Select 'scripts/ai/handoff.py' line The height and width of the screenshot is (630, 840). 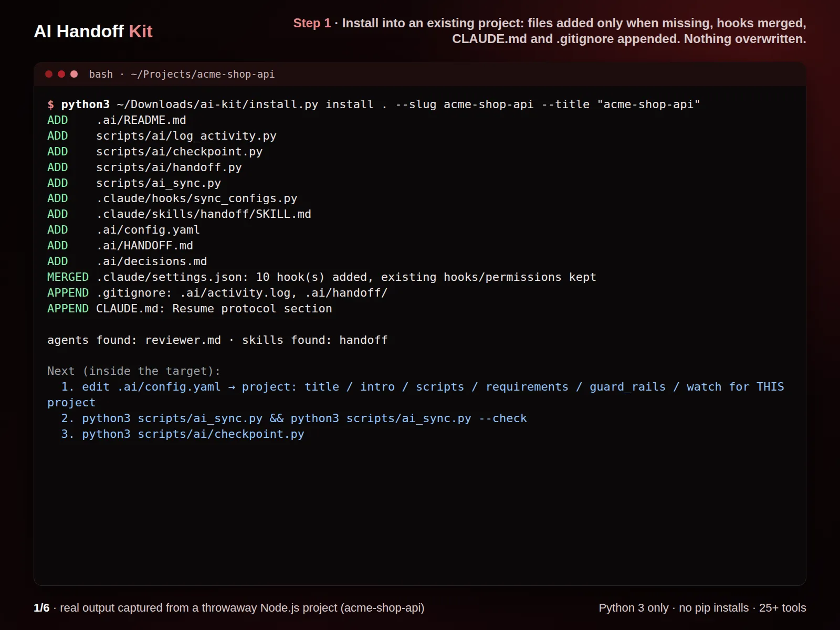point(144,167)
